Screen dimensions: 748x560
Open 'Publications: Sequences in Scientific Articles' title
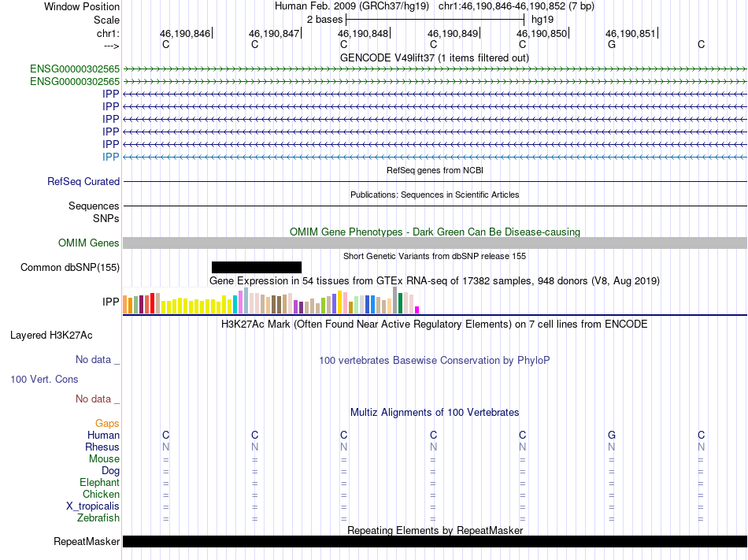pyautogui.click(x=435, y=195)
